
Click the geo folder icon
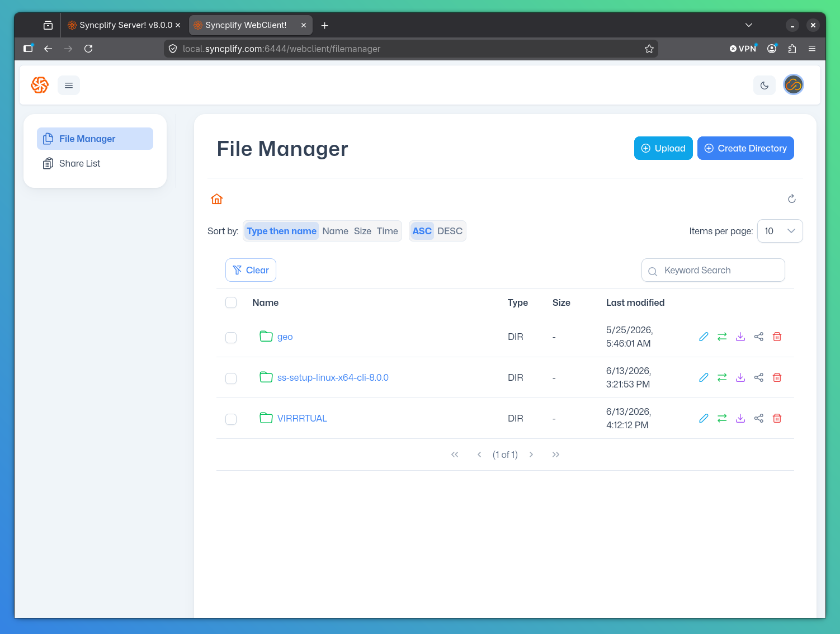coord(266,336)
